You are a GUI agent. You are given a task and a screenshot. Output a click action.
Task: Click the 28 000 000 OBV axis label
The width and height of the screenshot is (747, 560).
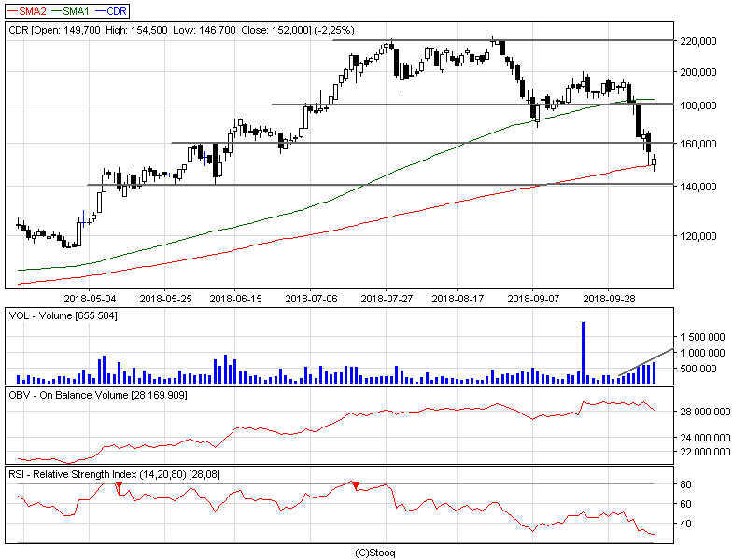point(705,412)
